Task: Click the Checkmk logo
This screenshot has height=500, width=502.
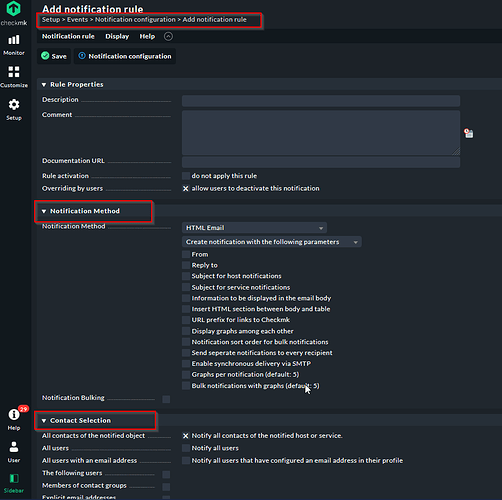Action: tap(14, 13)
